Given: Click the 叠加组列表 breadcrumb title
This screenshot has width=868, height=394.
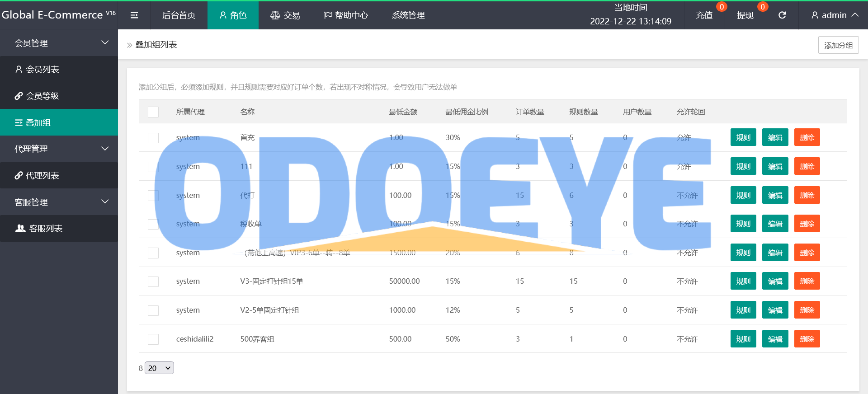Looking at the screenshot, I should 156,45.
